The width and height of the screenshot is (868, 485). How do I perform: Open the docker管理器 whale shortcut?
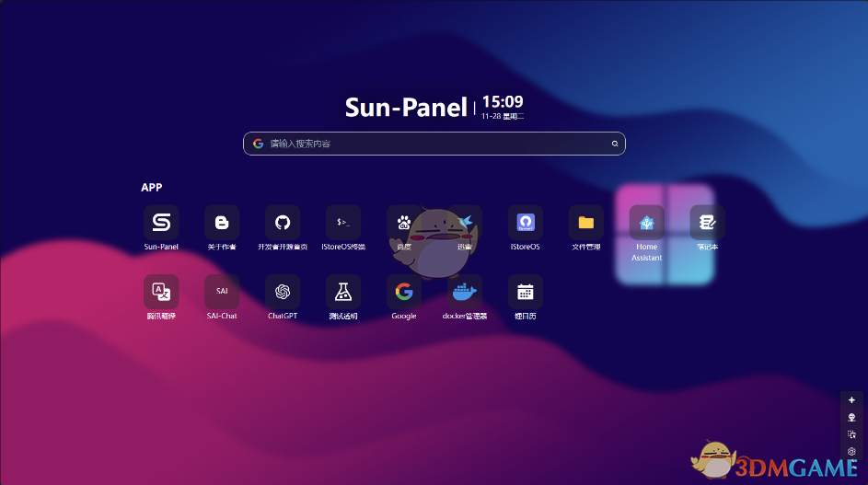coord(465,292)
